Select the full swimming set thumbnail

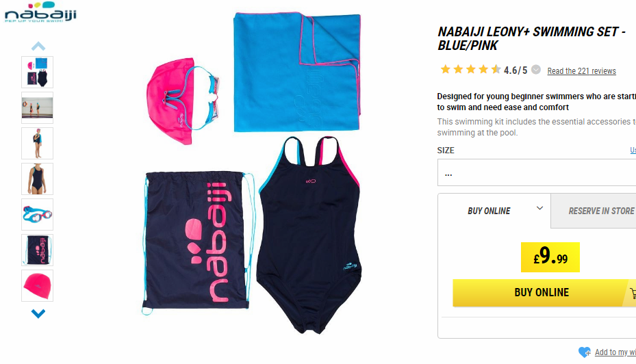[x=38, y=72]
